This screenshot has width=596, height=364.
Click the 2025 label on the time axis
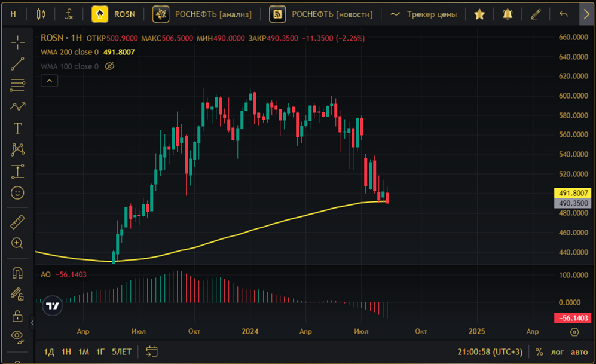(476, 331)
